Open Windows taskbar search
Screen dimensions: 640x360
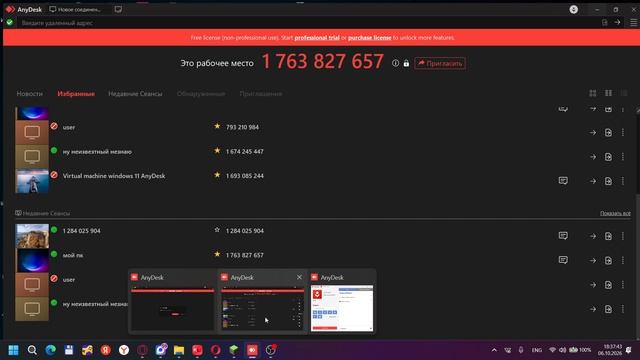click(x=32, y=350)
